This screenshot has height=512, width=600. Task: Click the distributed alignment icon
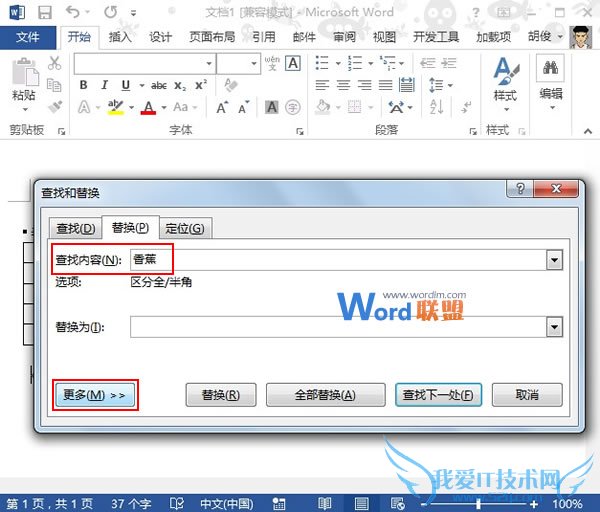[x=407, y=85]
